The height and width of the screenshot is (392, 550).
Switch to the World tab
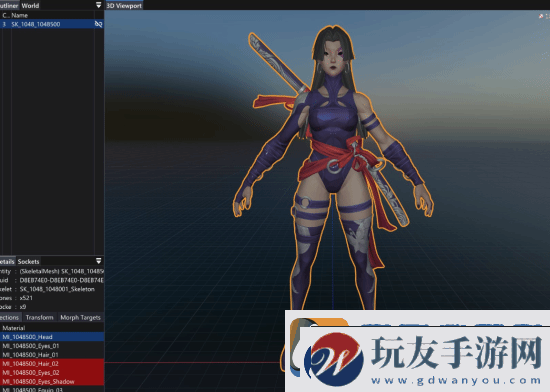[x=30, y=5]
